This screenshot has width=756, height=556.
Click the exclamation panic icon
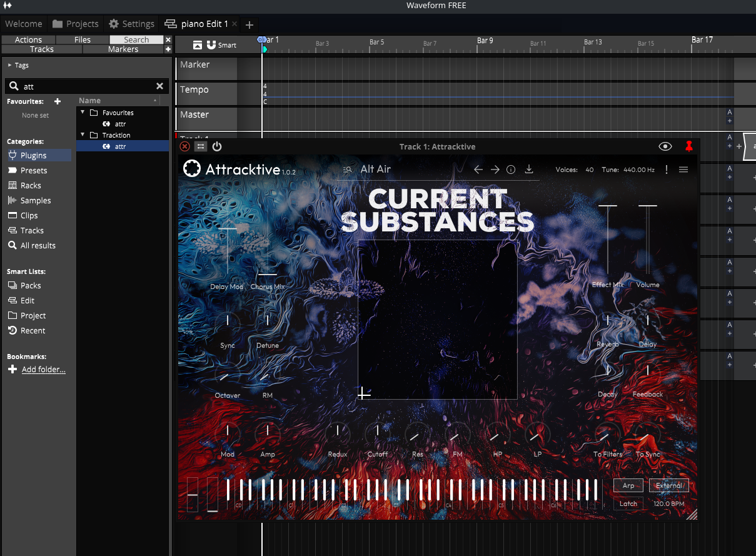(x=667, y=169)
